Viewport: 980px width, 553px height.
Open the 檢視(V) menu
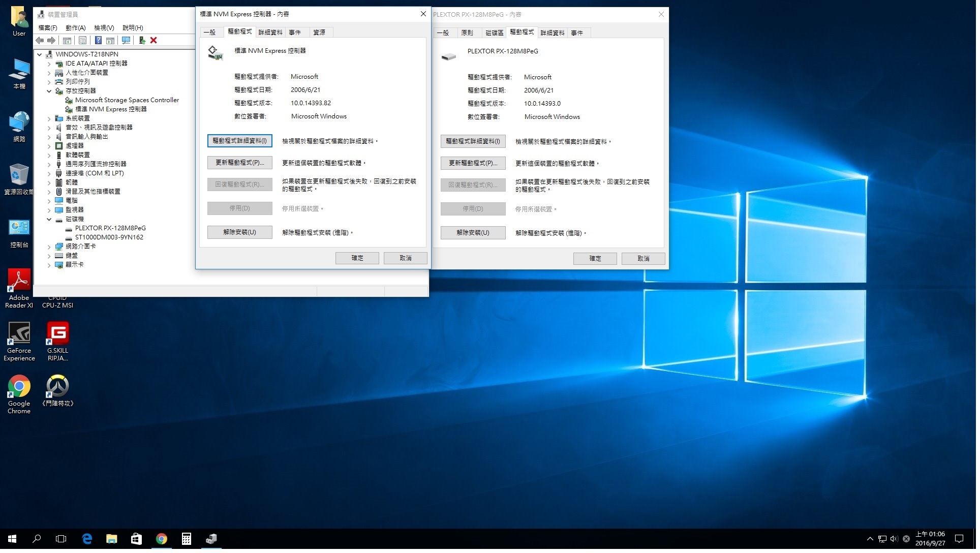point(104,28)
